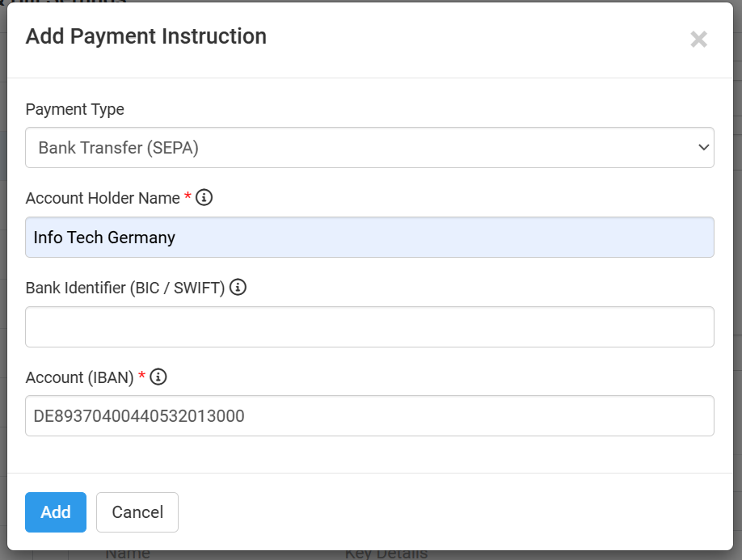Click the Account (IBAN) label text
Viewport: 742px width, 560px height.
[79, 377]
